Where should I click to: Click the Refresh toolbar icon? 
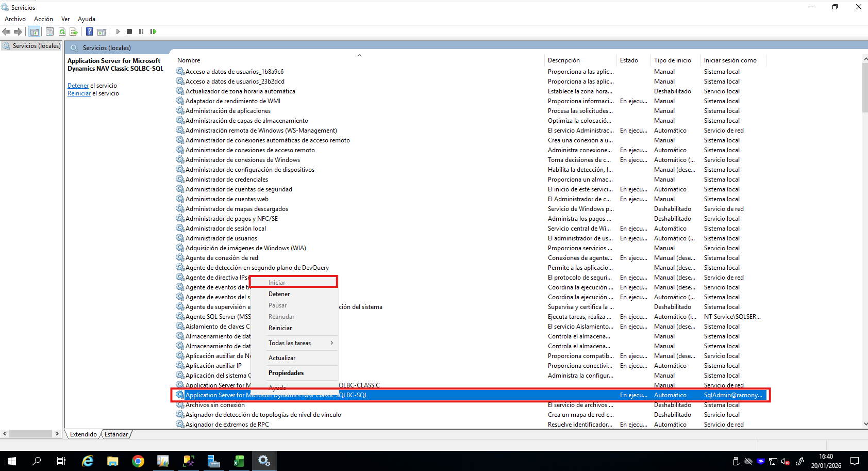click(62, 32)
